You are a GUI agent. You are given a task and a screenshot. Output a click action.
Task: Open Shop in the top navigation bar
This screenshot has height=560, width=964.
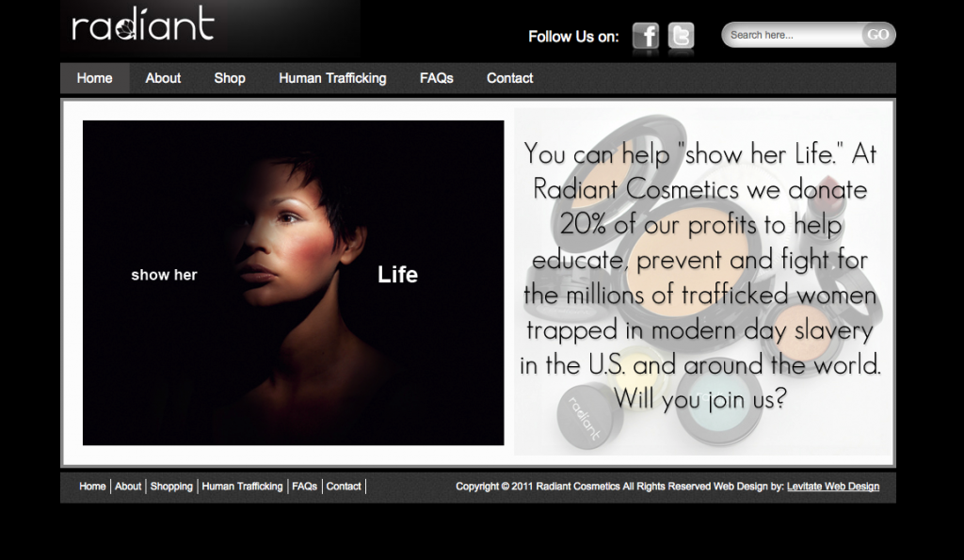point(230,78)
